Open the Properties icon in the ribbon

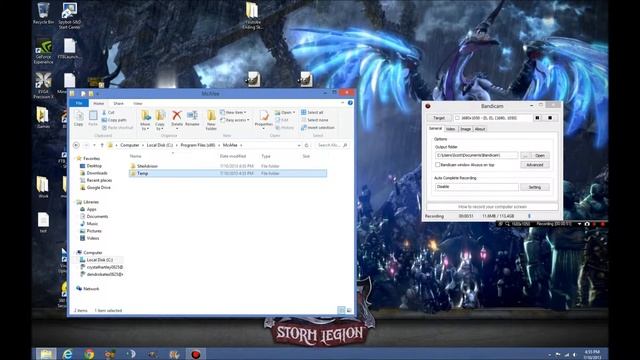click(264, 118)
